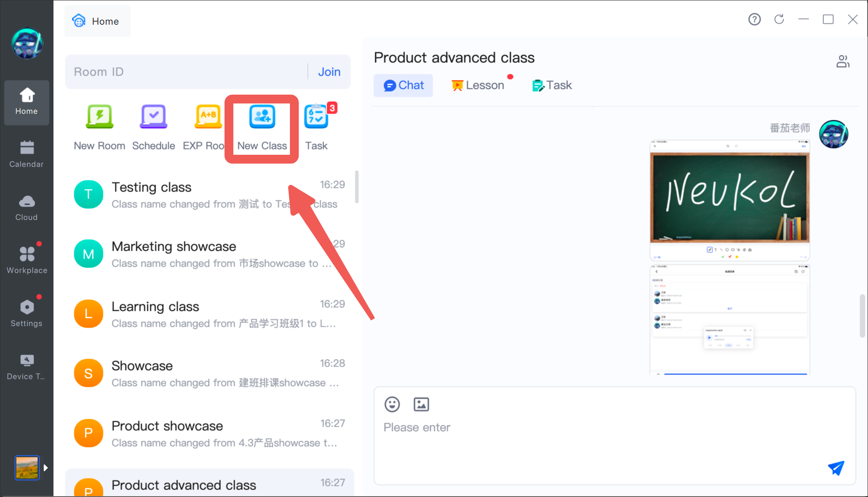
Task: Click the Join button
Action: point(329,72)
